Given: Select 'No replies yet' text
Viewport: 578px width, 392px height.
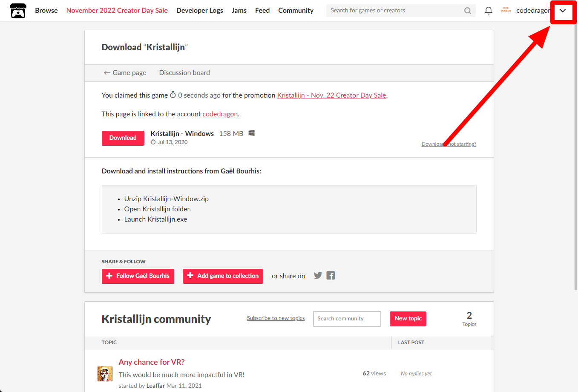Looking at the screenshot, I should click(x=416, y=374).
